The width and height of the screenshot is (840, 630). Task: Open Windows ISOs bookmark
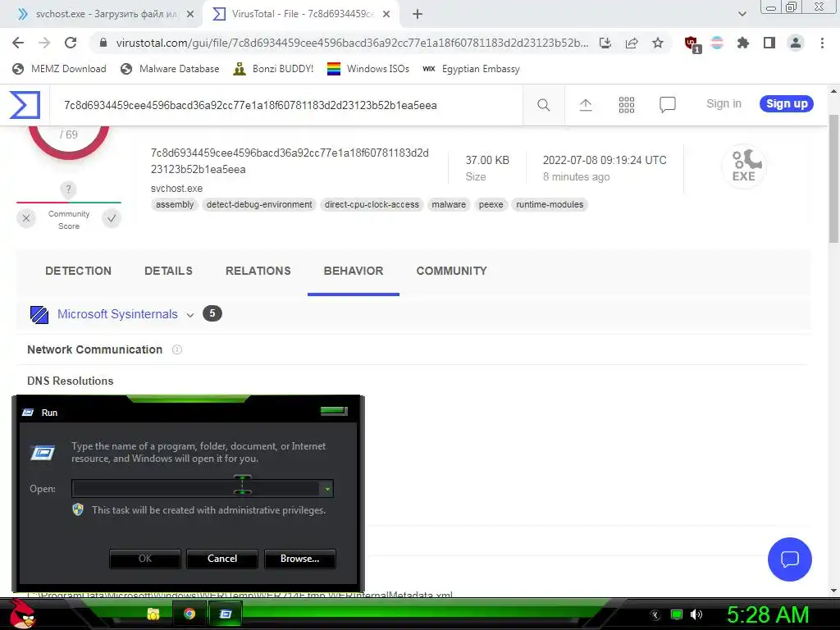tap(368, 69)
